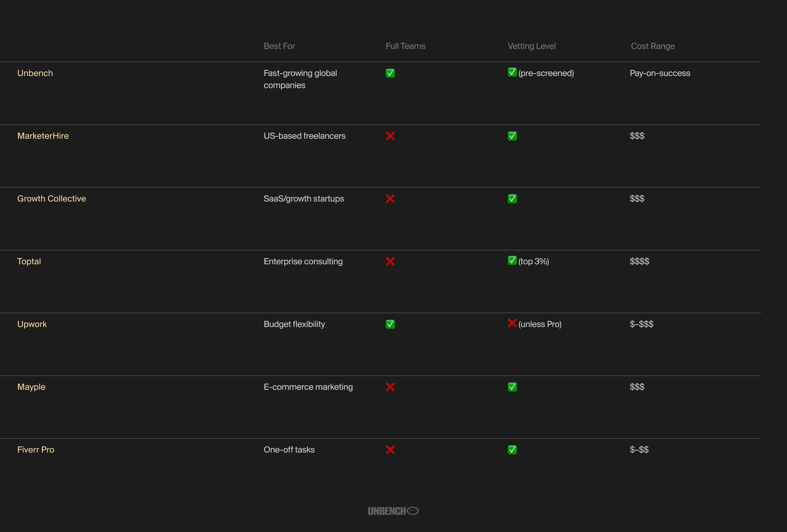Open the Mayple link

pyautogui.click(x=31, y=387)
